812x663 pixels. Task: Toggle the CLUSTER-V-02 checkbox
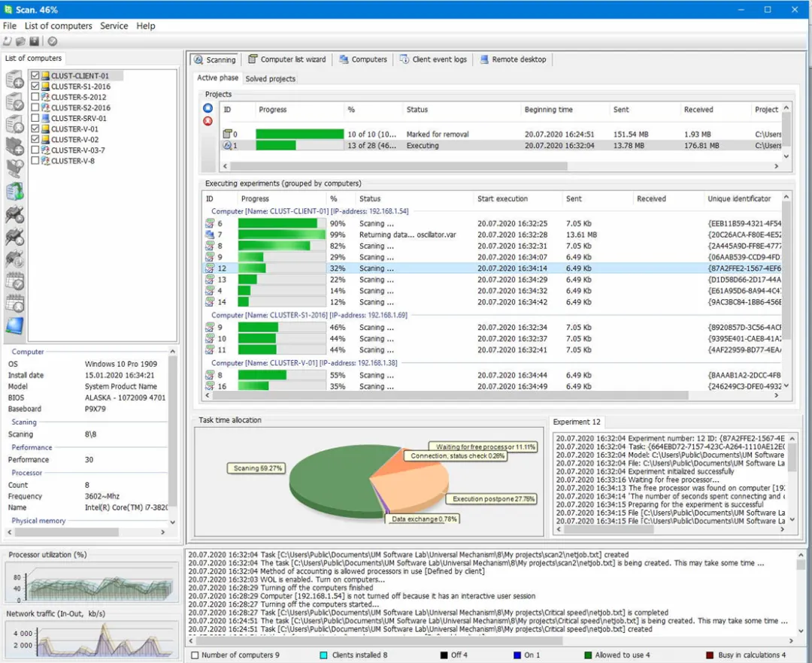click(35, 139)
